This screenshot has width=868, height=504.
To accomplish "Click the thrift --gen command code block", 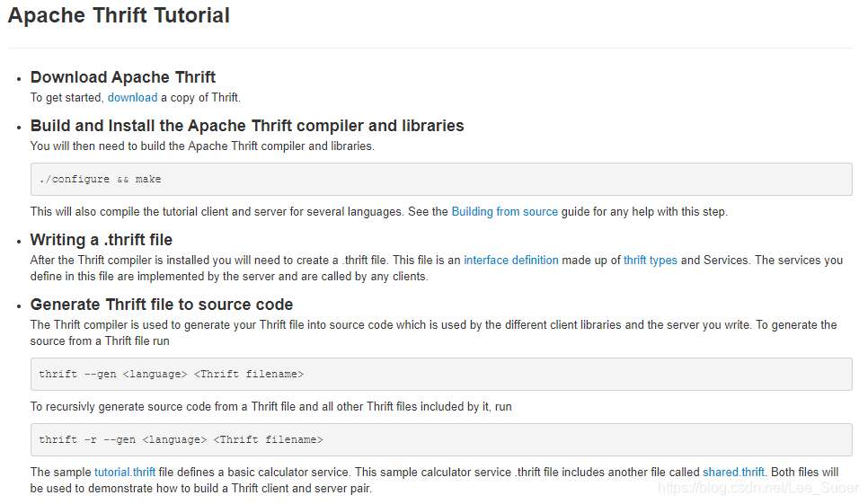I will pos(441,375).
